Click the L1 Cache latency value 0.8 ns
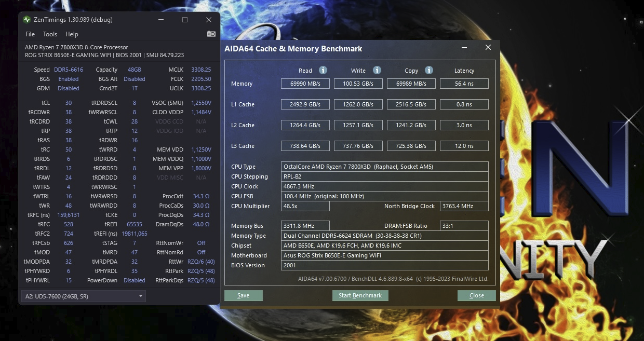Screen dimensions: 644x341 click(464, 104)
